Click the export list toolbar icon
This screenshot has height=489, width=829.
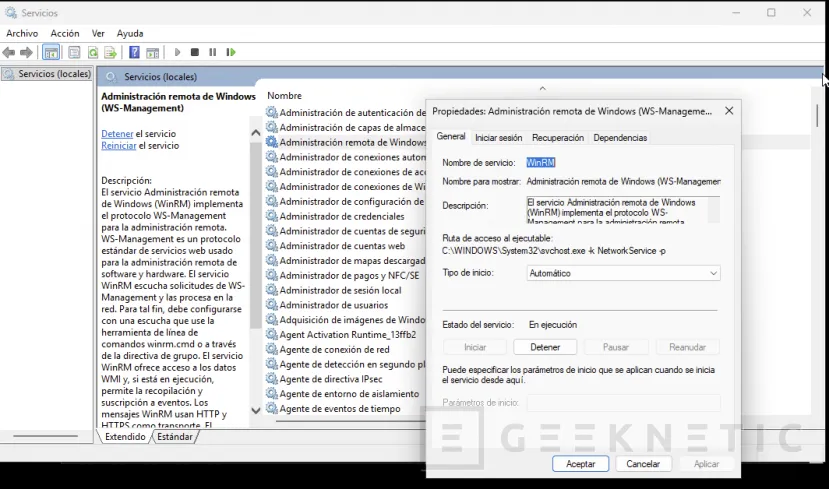110,52
